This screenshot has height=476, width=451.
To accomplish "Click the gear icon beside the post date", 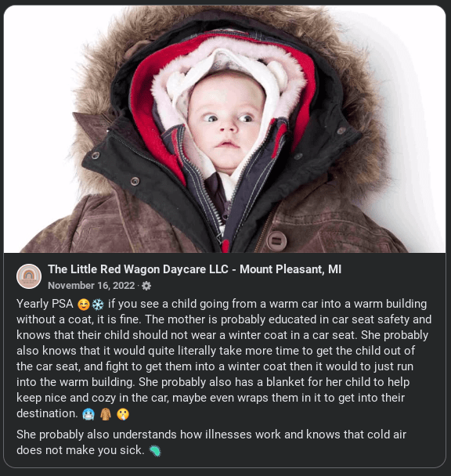I will click(x=146, y=286).
